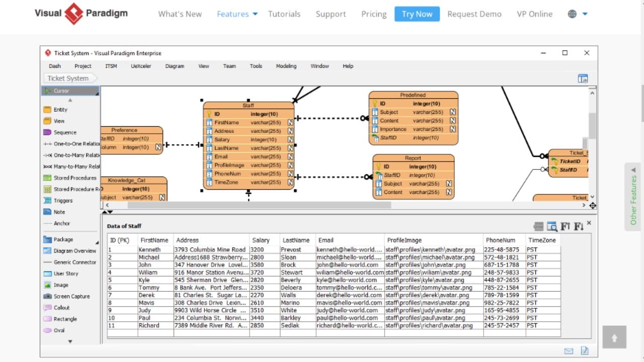This screenshot has width=644, height=362.
Task: Click the envelope icon in status bar
Action: point(569,351)
